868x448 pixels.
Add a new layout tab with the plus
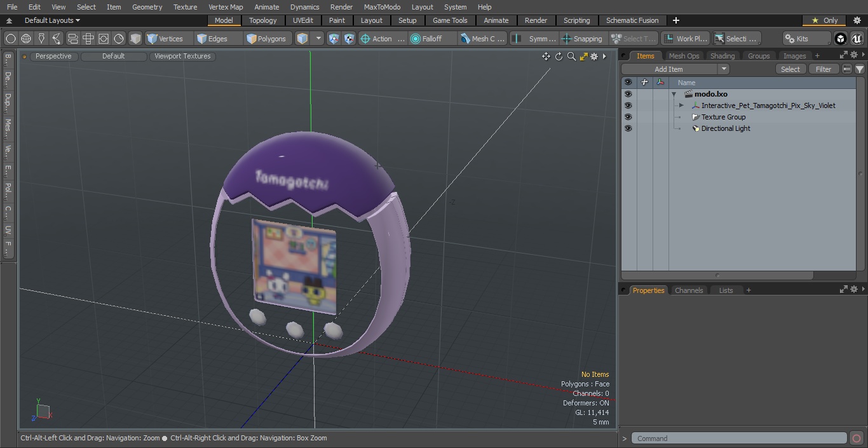[675, 20]
